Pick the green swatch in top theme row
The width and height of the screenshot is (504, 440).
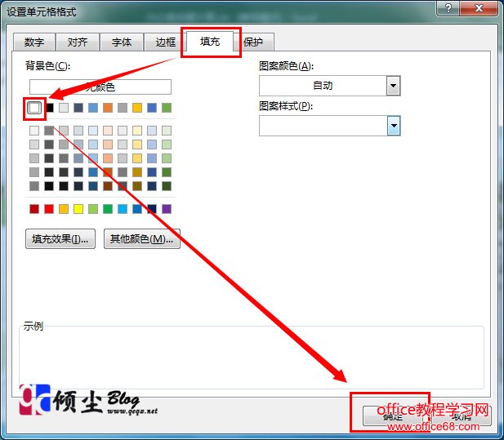coord(167,108)
